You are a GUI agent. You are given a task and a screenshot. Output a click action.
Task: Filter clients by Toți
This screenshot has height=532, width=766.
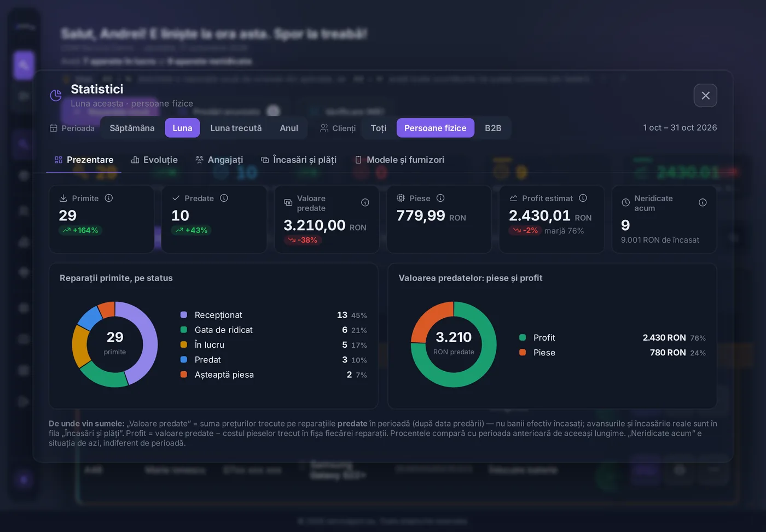click(379, 128)
